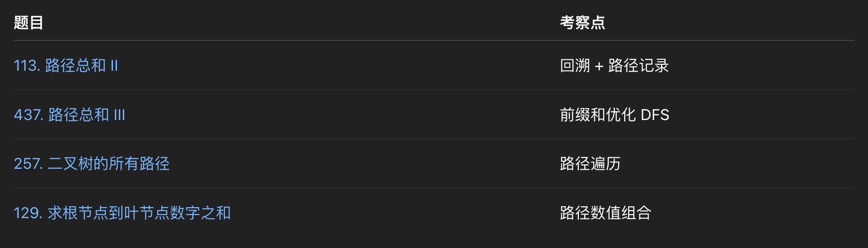Click the number 257 in the third link
Image resolution: width=868 pixels, height=248 pixels.
pos(28,163)
